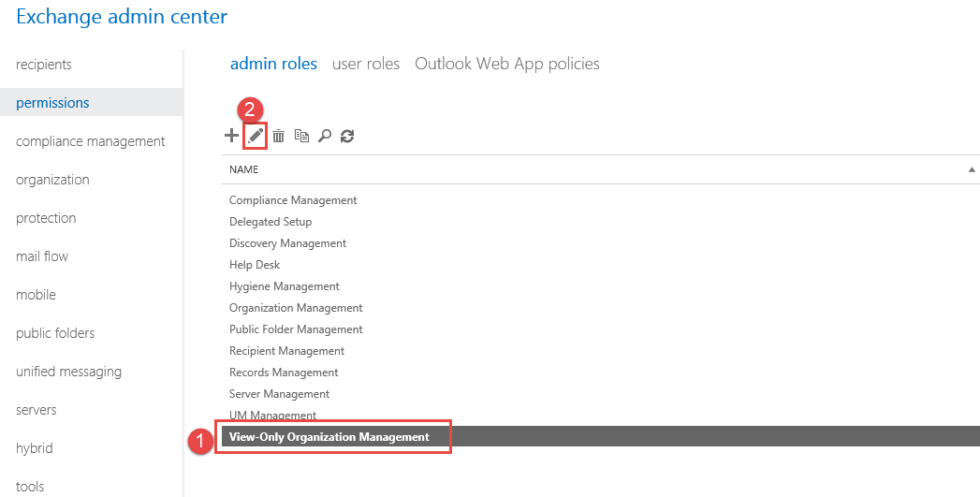Open compliance management section

click(x=91, y=141)
